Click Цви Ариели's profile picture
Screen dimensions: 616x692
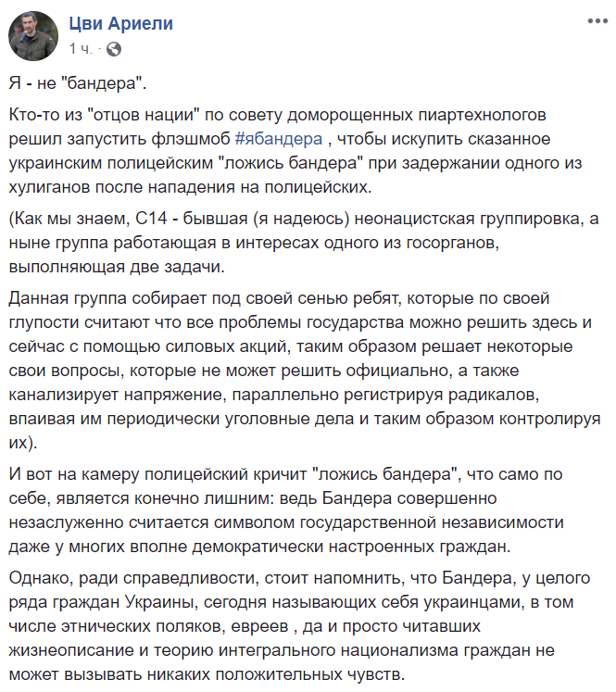(31, 34)
